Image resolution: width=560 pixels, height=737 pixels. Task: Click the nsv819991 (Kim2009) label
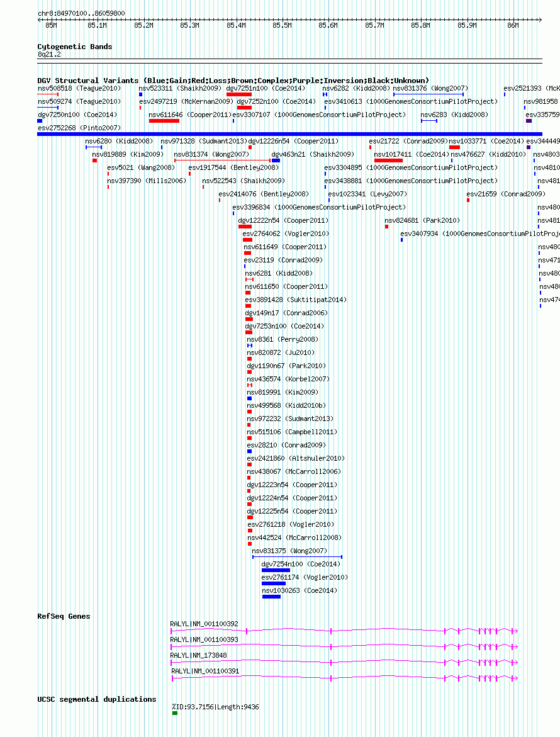pos(283,391)
